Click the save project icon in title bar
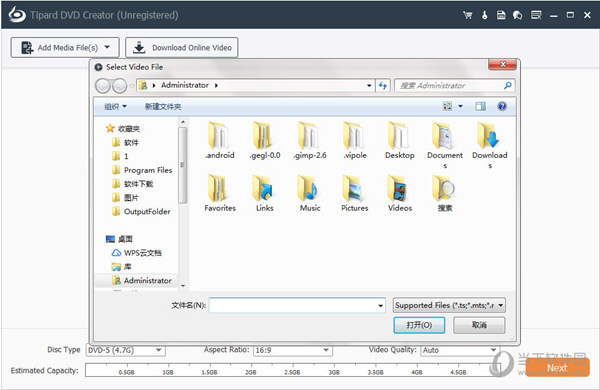The width and height of the screenshot is (600, 390). click(x=501, y=15)
